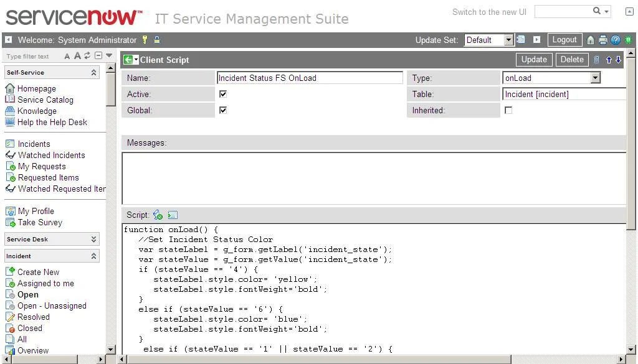638x364 pixels.
Task: Click the Logout button
Action: (564, 40)
